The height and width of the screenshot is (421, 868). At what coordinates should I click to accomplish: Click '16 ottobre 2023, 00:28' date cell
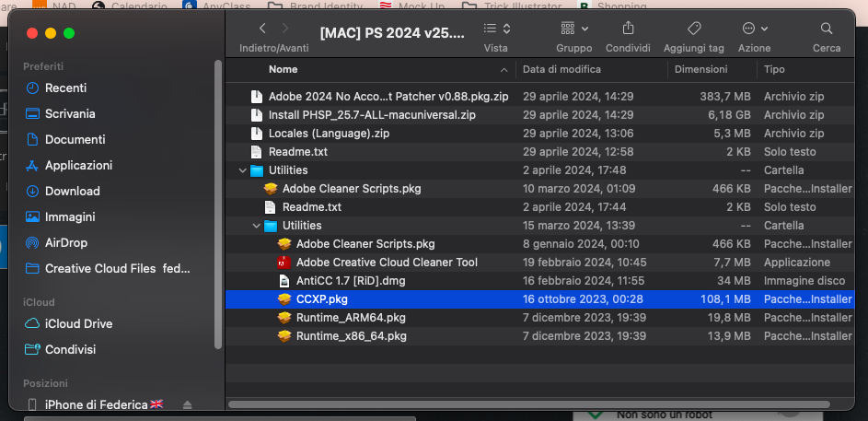pyautogui.click(x=583, y=299)
